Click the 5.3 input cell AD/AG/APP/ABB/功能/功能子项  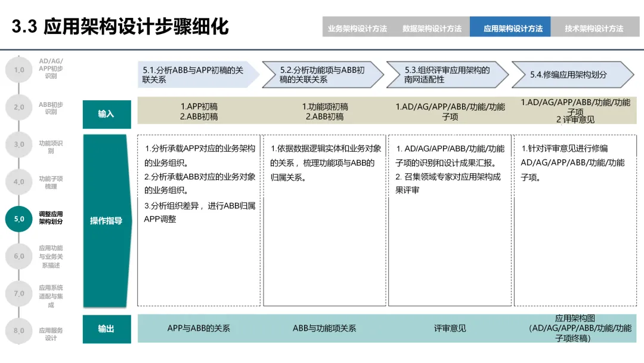[450, 112]
